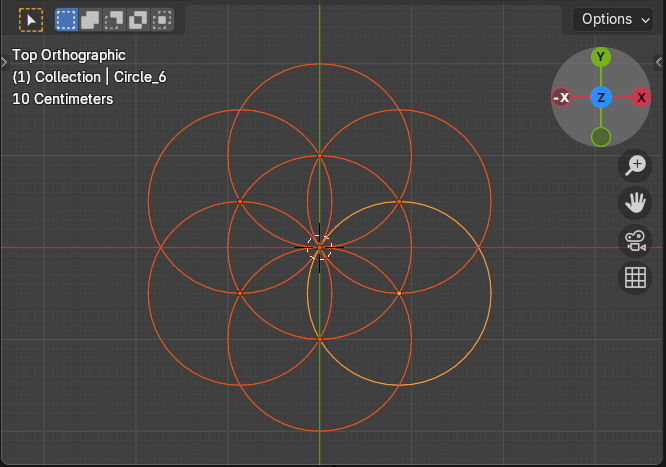
Task: Click the '10 Centimeters' grid scale text
Action: click(x=63, y=99)
